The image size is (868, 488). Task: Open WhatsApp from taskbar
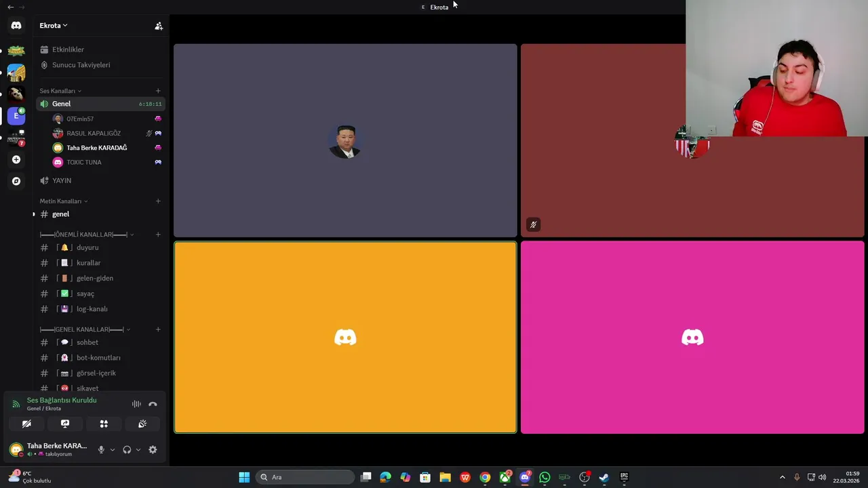(x=545, y=477)
